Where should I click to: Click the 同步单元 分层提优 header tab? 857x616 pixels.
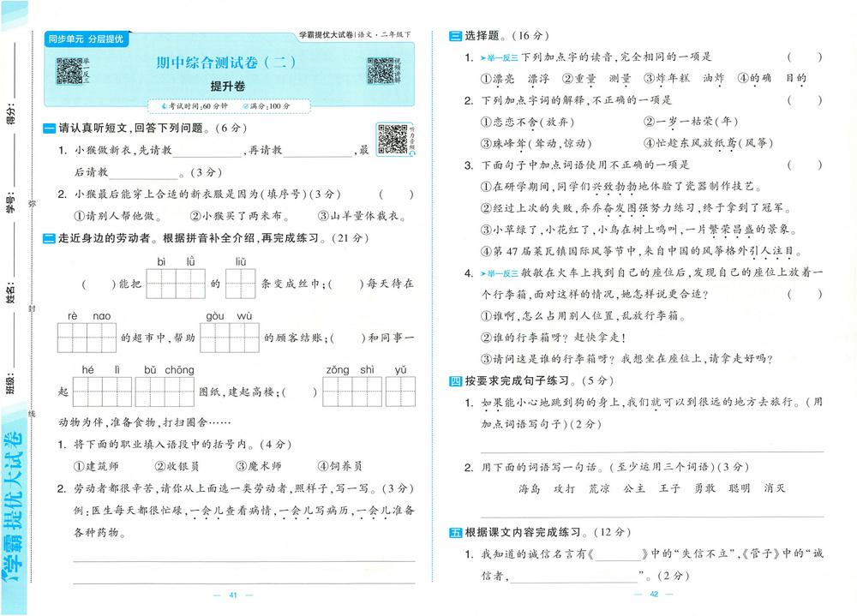pos(86,39)
